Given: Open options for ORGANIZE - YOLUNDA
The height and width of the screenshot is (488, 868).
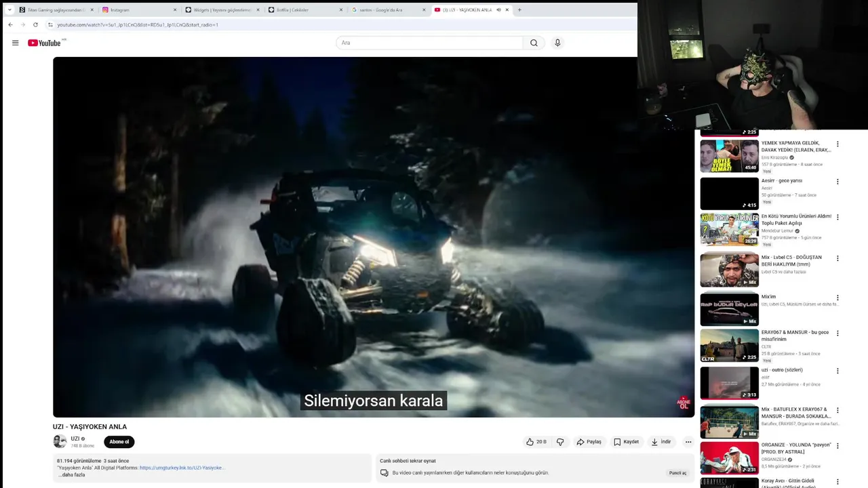Looking at the screenshot, I should pos(837,446).
